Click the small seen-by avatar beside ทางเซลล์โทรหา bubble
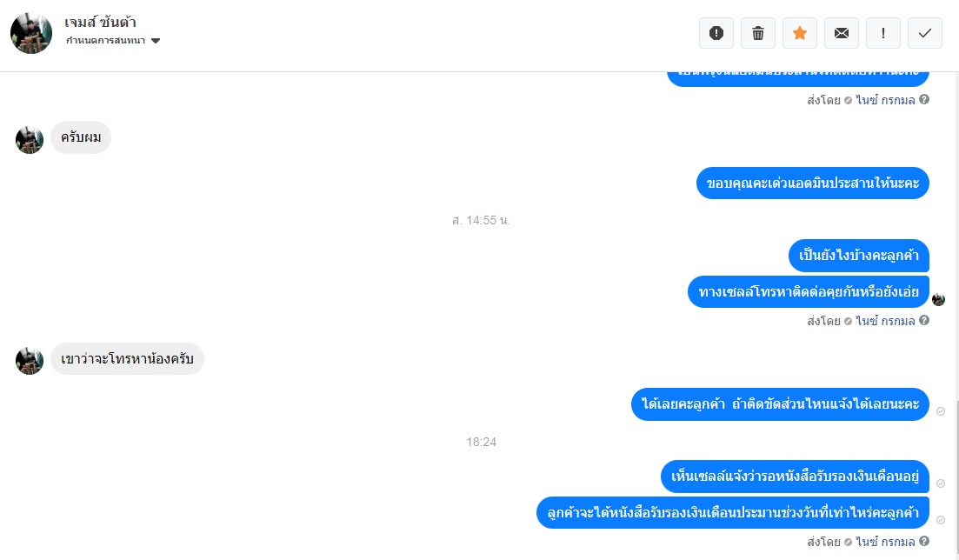The height and width of the screenshot is (560, 959). (x=939, y=299)
